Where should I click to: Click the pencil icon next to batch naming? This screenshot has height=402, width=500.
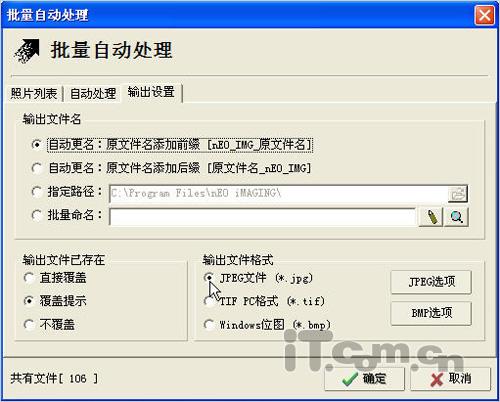click(431, 217)
